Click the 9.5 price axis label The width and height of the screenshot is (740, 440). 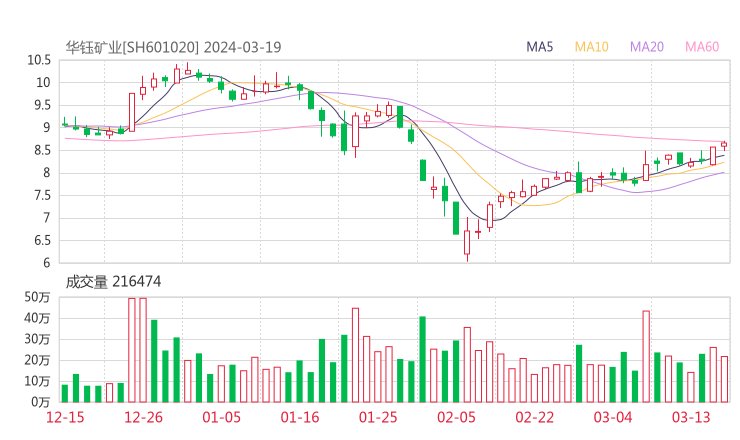pyautogui.click(x=42, y=105)
